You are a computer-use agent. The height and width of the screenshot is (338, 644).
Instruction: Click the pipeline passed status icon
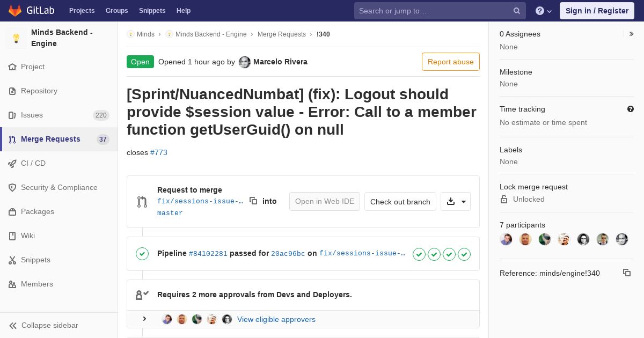142,254
